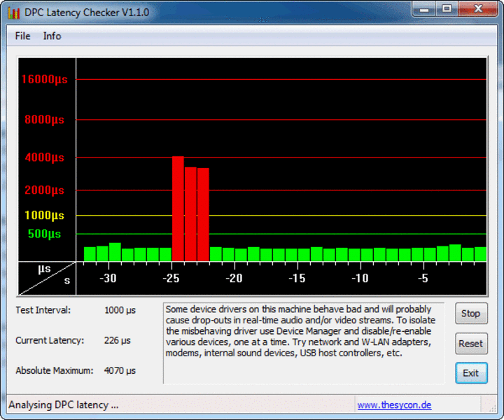Click the -10 time axis label
This screenshot has height=420, width=504.
[360, 279]
